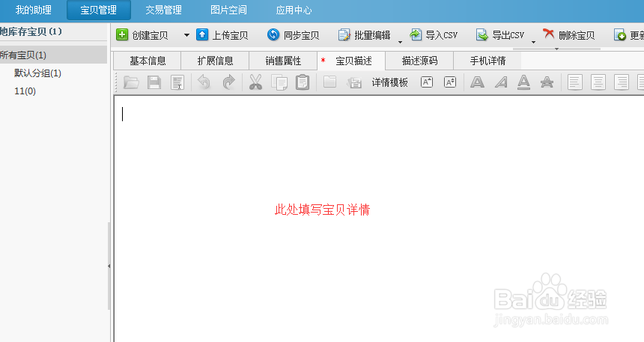Align text right icon
Screen dimensions: 644x342
(x=622, y=82)
